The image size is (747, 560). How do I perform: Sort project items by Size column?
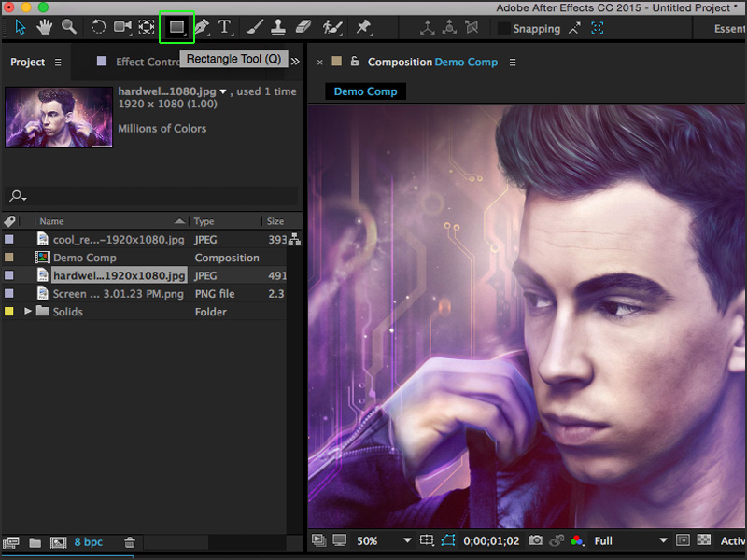coord(275,221)
